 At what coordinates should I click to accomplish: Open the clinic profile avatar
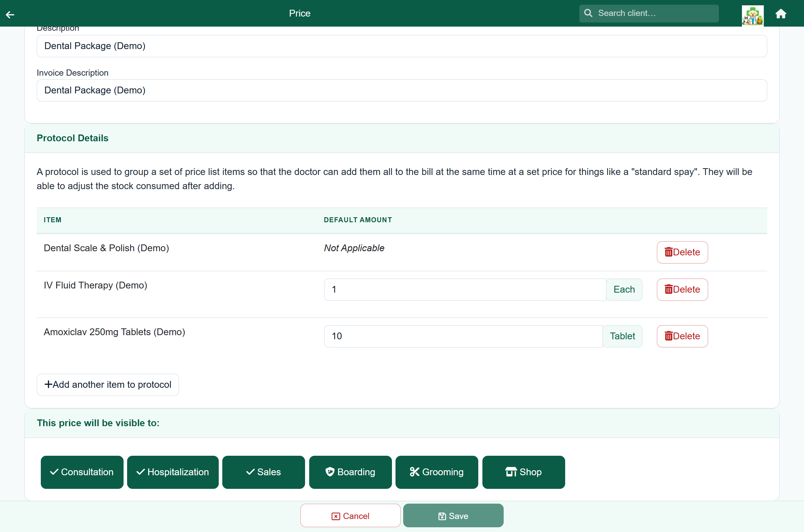point(753,15)
